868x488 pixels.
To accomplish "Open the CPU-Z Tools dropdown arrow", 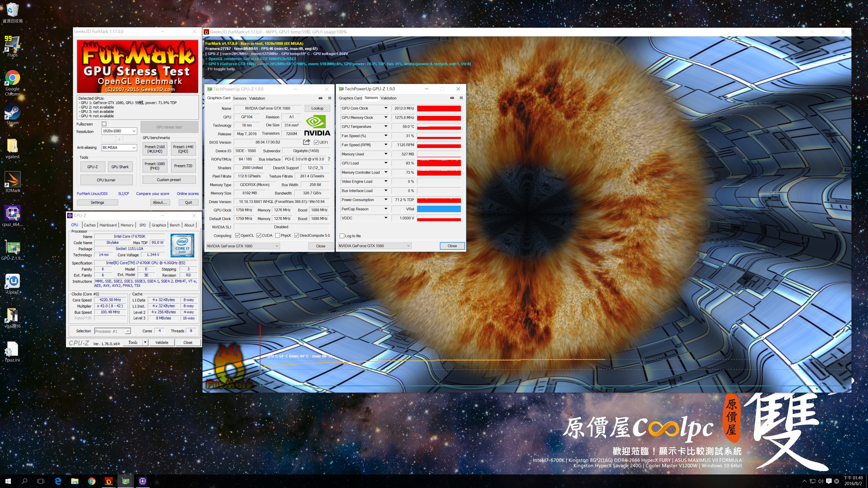I will (145, 342).
